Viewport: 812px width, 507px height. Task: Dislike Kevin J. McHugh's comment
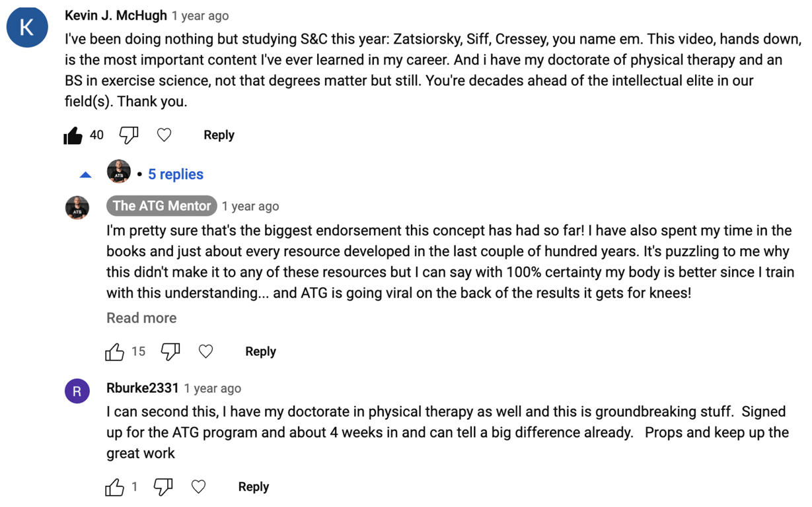128,135
